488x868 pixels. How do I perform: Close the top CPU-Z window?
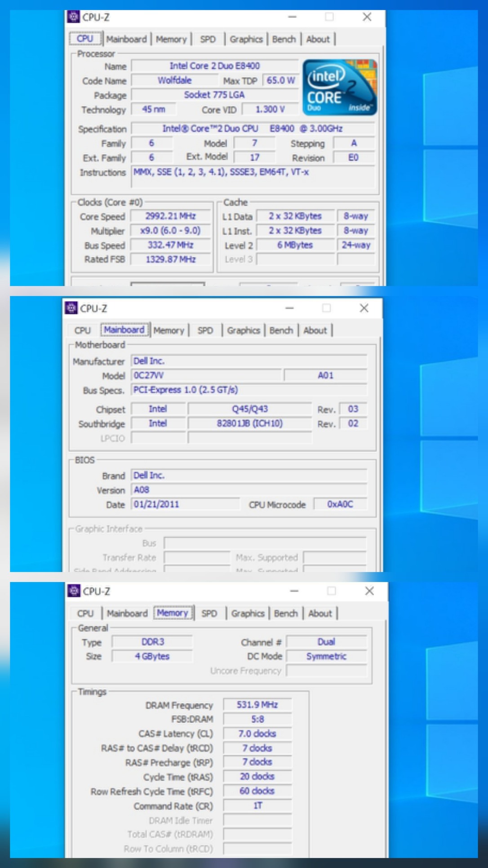click(x=367, y=17)
